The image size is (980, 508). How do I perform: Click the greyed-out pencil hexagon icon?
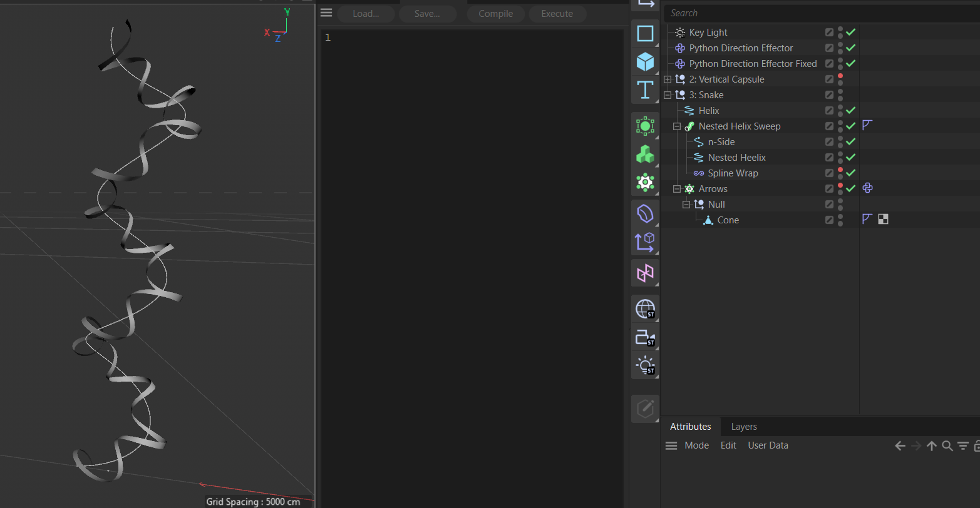pos(645,409)
